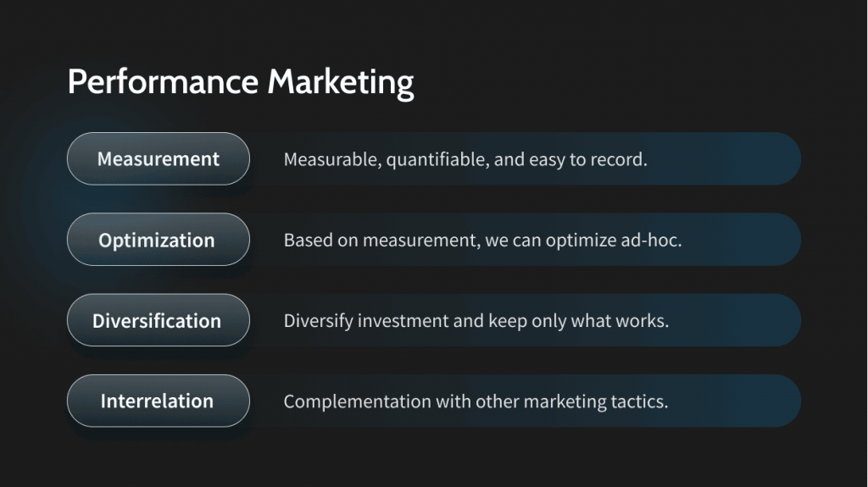Select the 'Based on measurement' description line
This screenshot has height=487, width=868.
482,240
